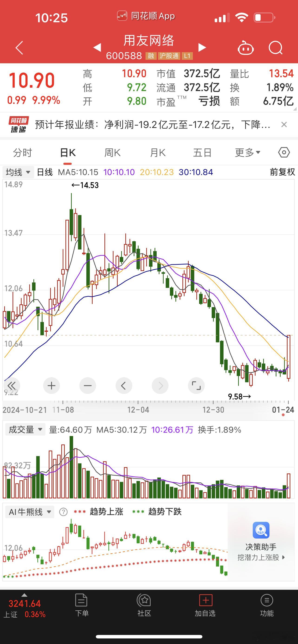Image resolution: width=298 pixels, height=644 pixels.
Task: Tap 趋势上涨 legend label
Action: [107, 512]
